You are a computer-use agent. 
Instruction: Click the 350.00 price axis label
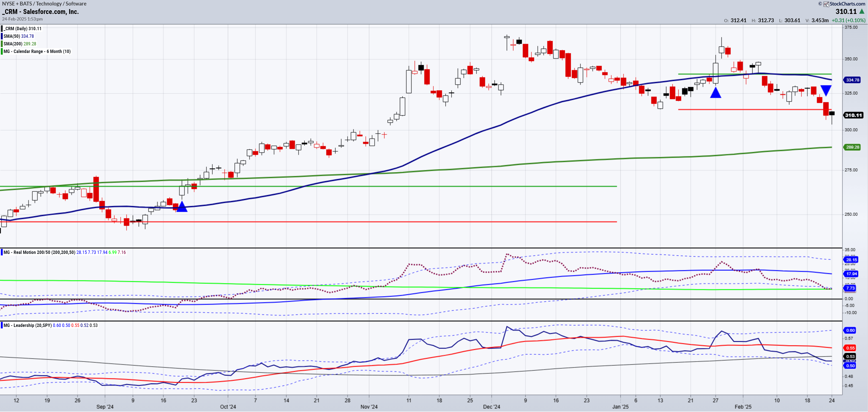(x=851, y=59)
